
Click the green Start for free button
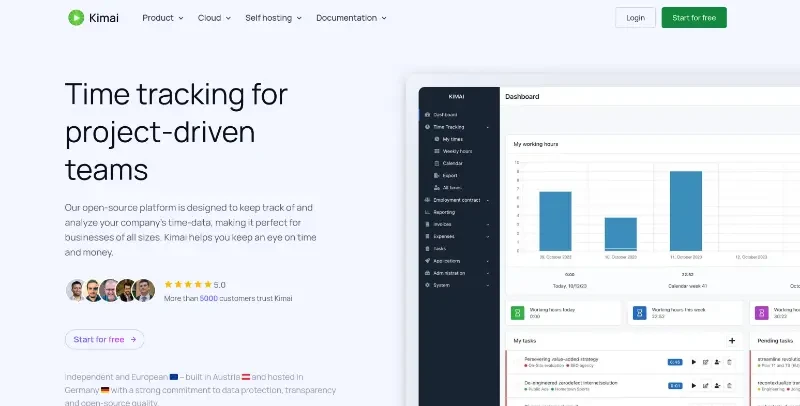pos(694,18)
